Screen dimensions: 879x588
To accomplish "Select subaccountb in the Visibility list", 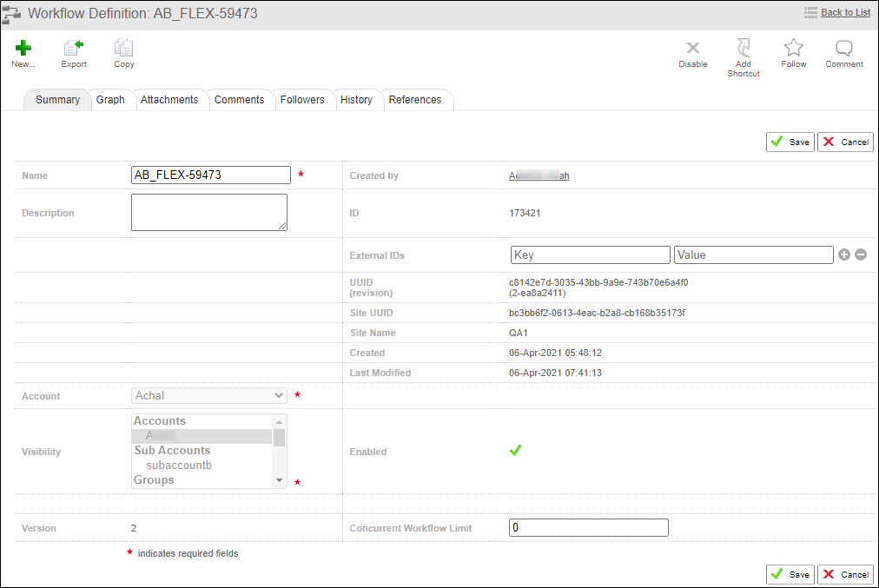I will pos(178,465).
